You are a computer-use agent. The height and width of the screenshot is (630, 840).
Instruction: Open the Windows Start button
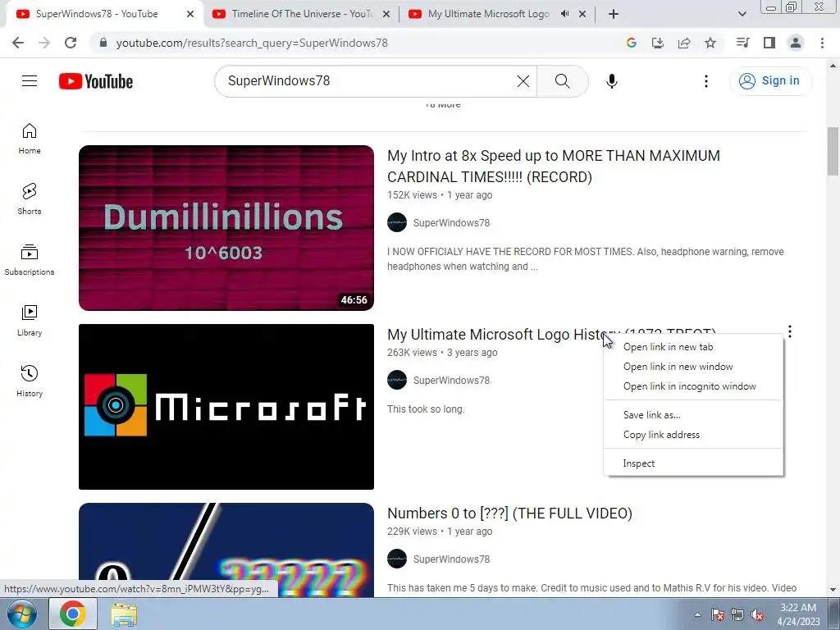(x=21, y=614)
